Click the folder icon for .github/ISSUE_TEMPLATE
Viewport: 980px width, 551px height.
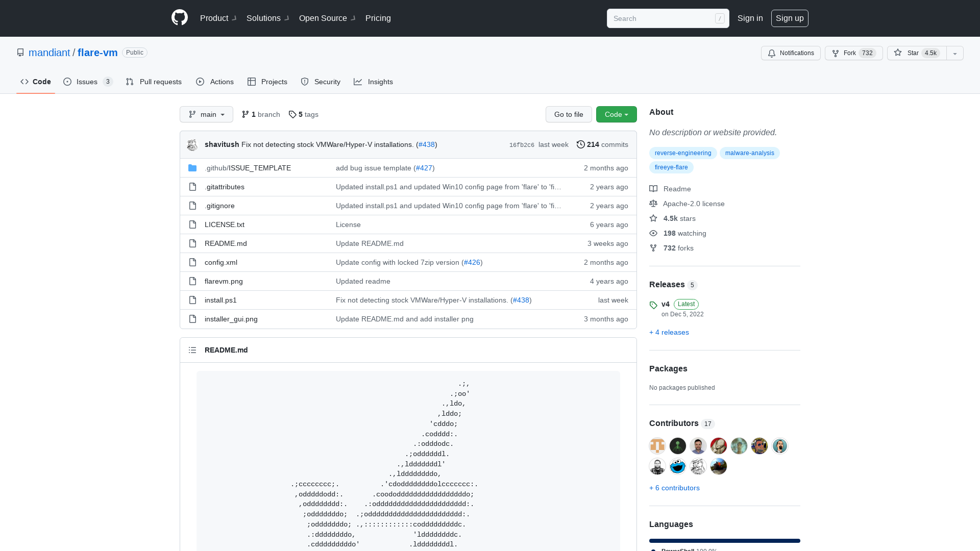click(x=192, y=168)
